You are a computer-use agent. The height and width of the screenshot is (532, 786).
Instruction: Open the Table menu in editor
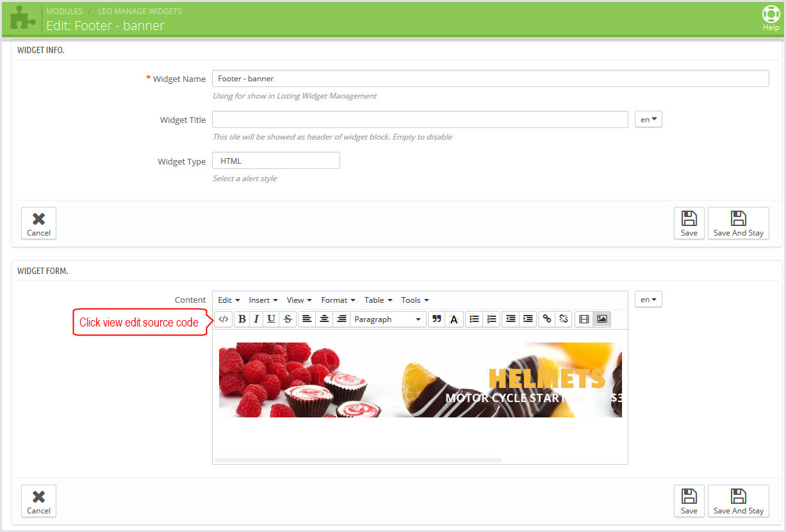378,300
